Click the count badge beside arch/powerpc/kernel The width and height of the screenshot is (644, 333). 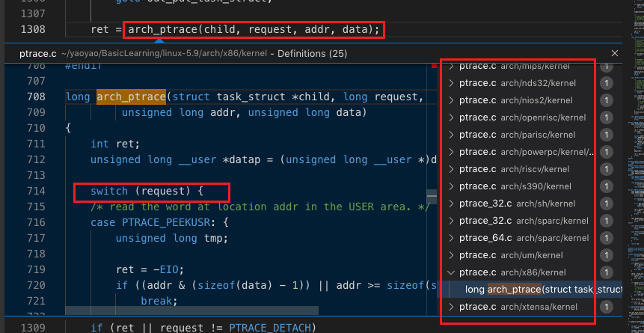point(606,152)
